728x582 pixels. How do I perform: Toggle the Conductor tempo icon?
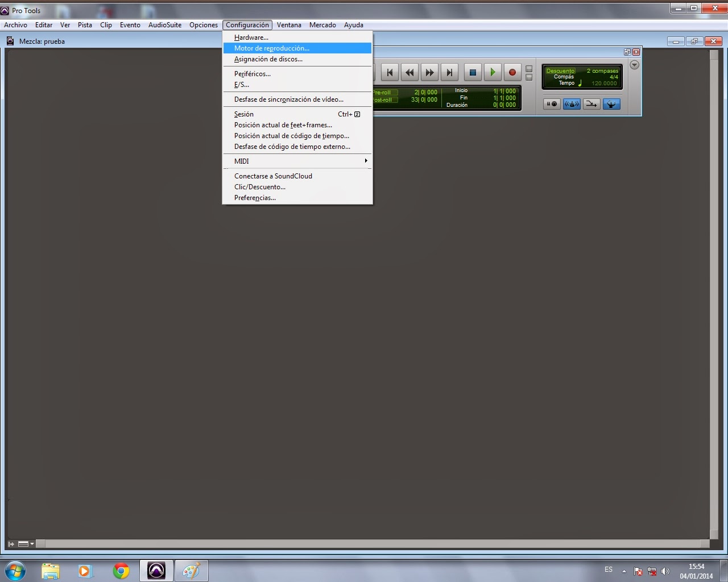[611, 104]
